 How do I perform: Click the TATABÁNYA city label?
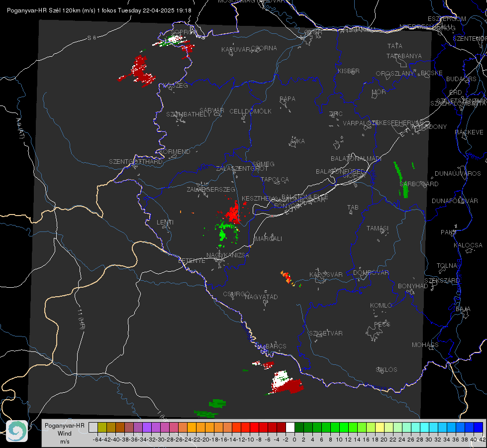click(x=404, y=56)
